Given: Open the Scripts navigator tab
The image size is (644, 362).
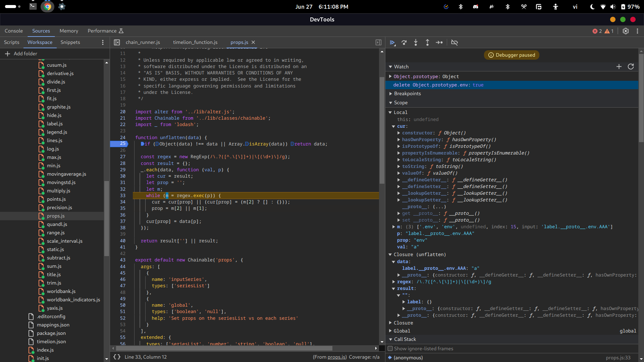Looking at the screenshot, I should point(12,42).
